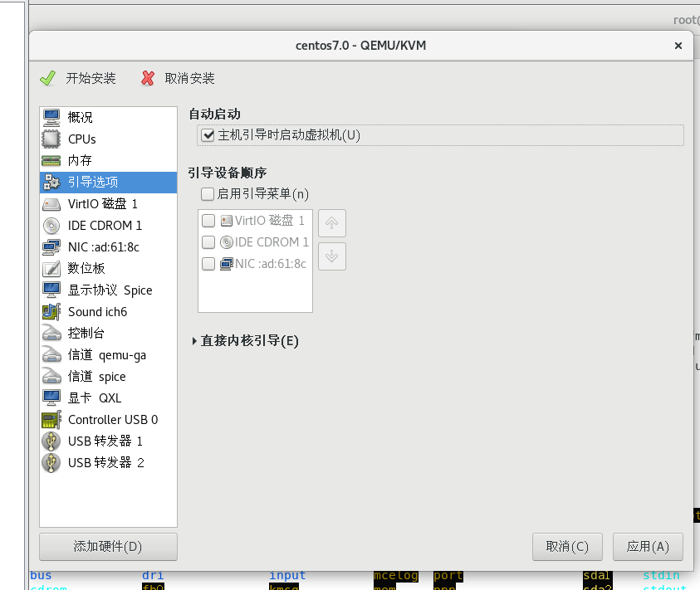Select the 引导选项 gears icon
Image resolution: width=700 pixels, height=590 pixels.
click(51, 182)
